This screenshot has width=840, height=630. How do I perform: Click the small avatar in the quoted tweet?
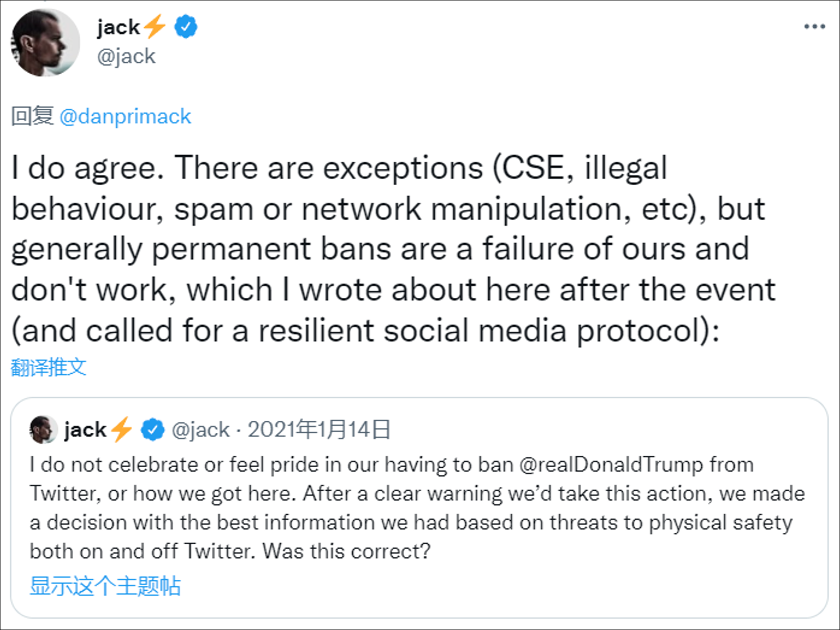click(44, 429)
